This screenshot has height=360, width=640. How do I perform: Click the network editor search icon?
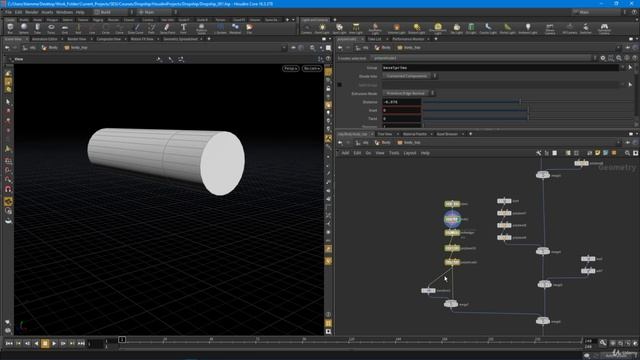pyautogui.click(x=627, y=153)
